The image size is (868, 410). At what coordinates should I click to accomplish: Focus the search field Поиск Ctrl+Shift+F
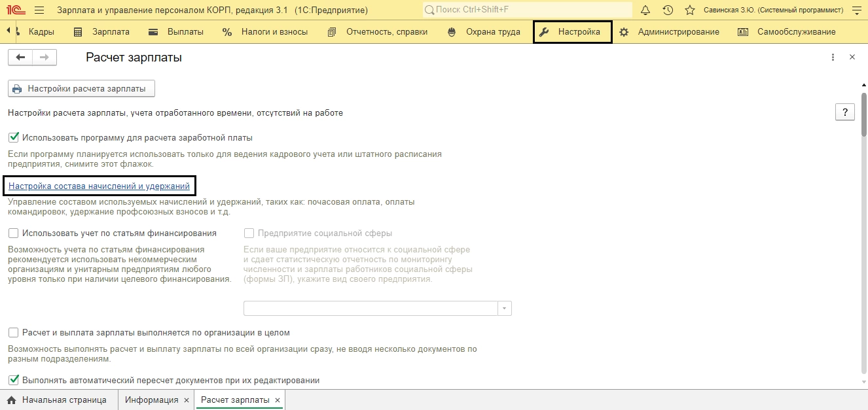tap(527, 10)
